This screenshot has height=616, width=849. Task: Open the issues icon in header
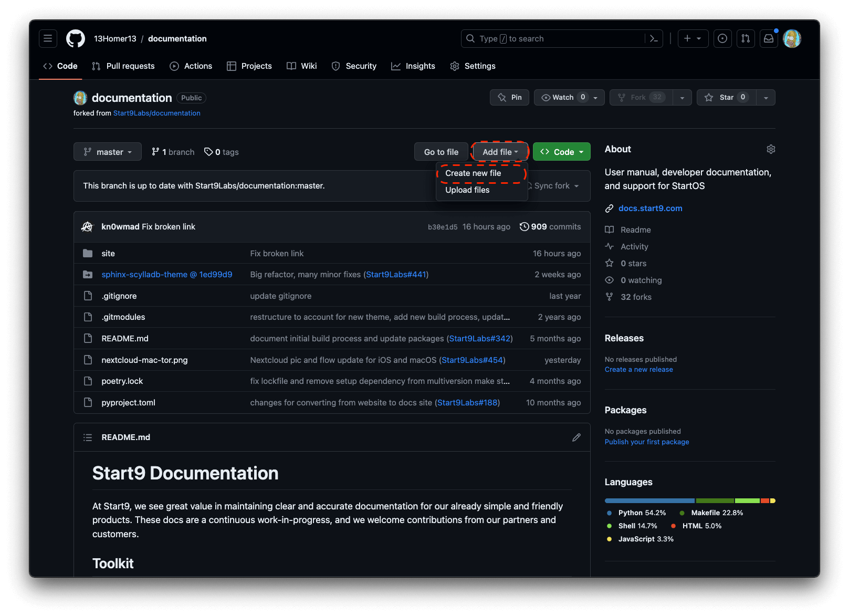(722, 38)
